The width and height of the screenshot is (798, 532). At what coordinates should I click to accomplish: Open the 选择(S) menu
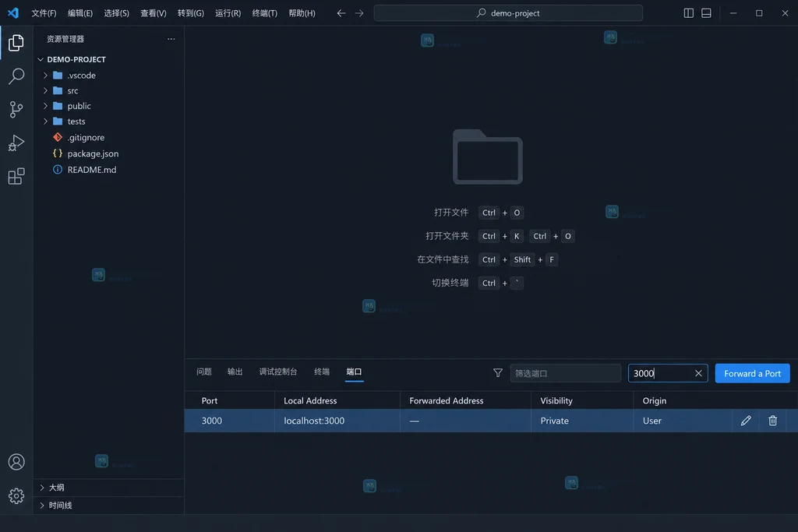click(116, 13)
